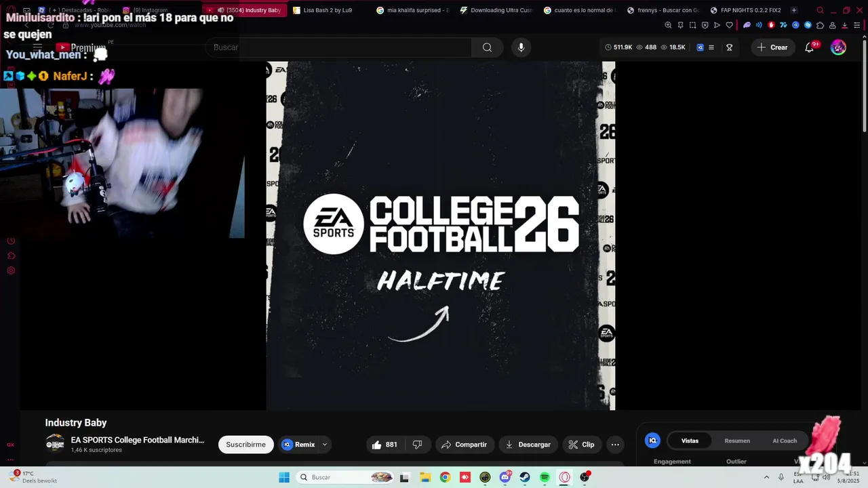Expand the Remix dropdown arrow

click(325, 445)
